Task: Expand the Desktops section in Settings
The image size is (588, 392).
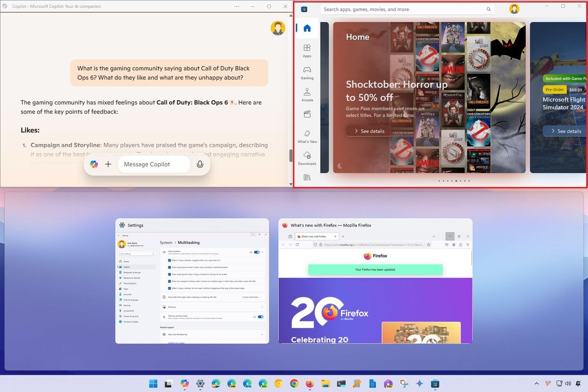Action: coord(262,307)
